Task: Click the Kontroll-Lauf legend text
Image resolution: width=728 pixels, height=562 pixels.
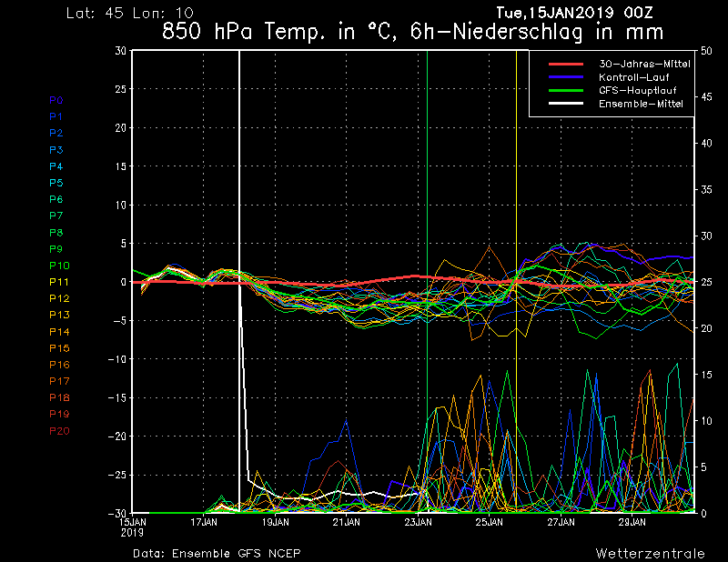Action: pos(634,77)
